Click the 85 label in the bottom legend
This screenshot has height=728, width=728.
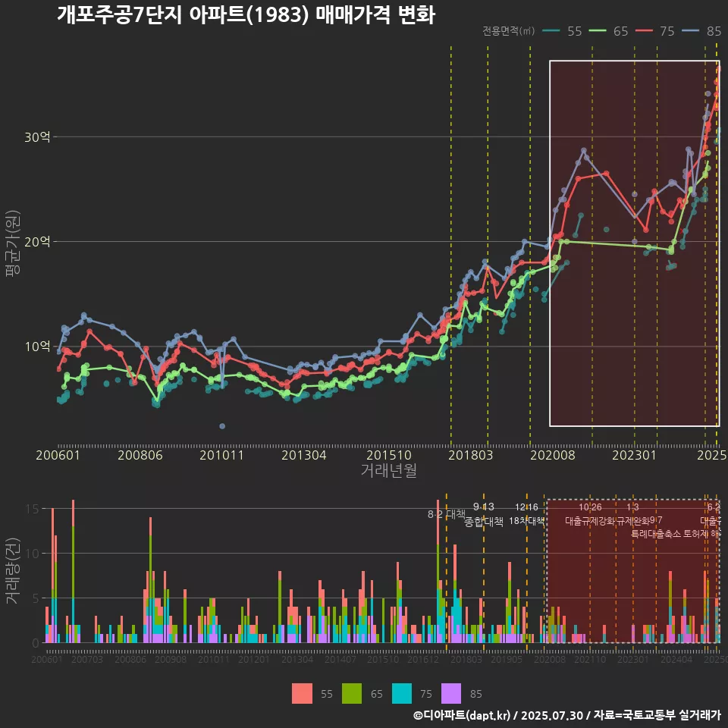pyautogui.click(x=476, y=694)
